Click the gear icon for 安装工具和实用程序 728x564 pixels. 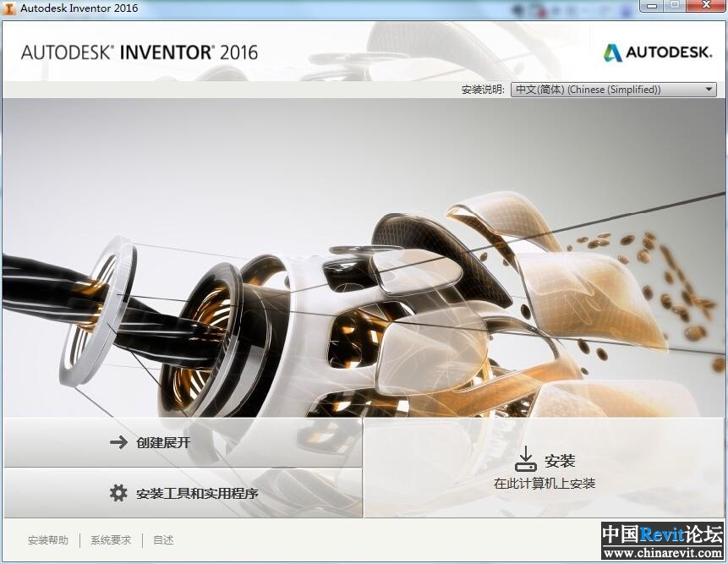pyautogui.click(x=118, y=492)
